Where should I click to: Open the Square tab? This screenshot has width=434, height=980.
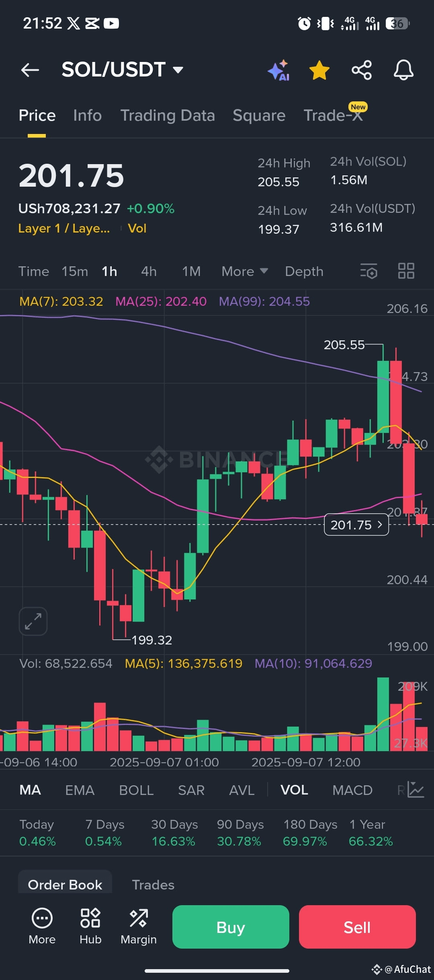click(x=259, y=115)
